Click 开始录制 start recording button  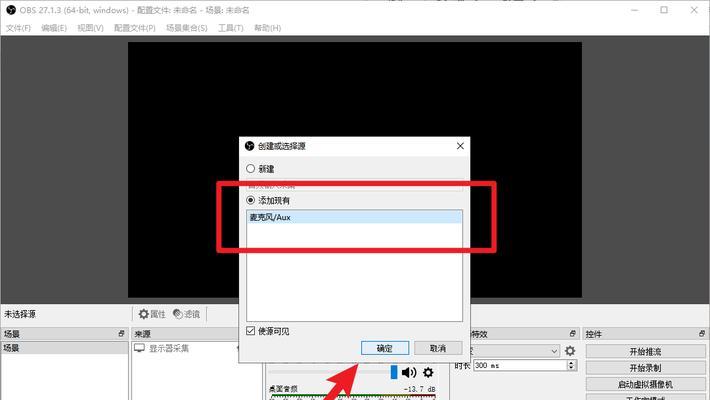(x=645, y=367)
